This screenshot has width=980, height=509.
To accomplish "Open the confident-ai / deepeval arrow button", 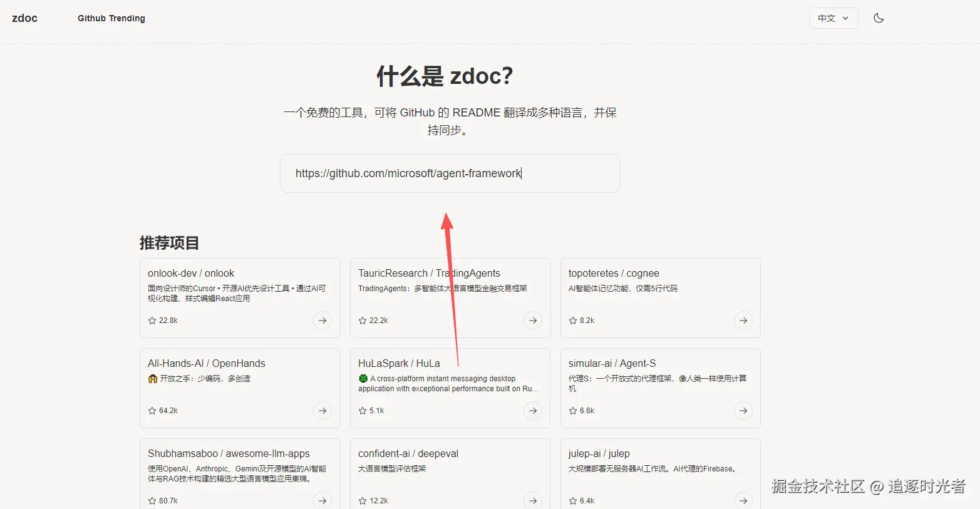I will pos(533,501).
